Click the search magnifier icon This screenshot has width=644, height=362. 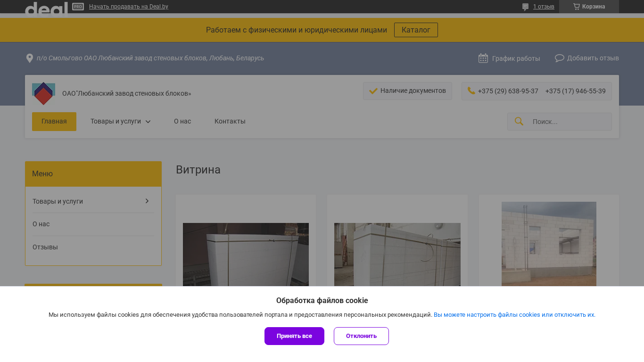tap(519, 121)
